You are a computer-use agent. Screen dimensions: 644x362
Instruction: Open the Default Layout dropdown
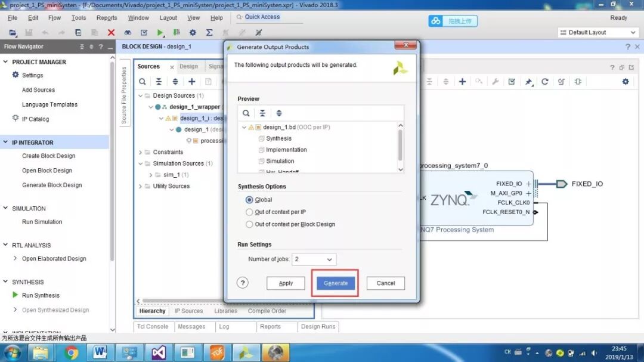pyautogui.click(x=599, y=32)
